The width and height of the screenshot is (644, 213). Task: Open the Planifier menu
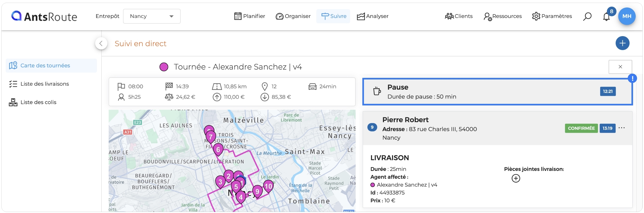(x=250, y=16)
